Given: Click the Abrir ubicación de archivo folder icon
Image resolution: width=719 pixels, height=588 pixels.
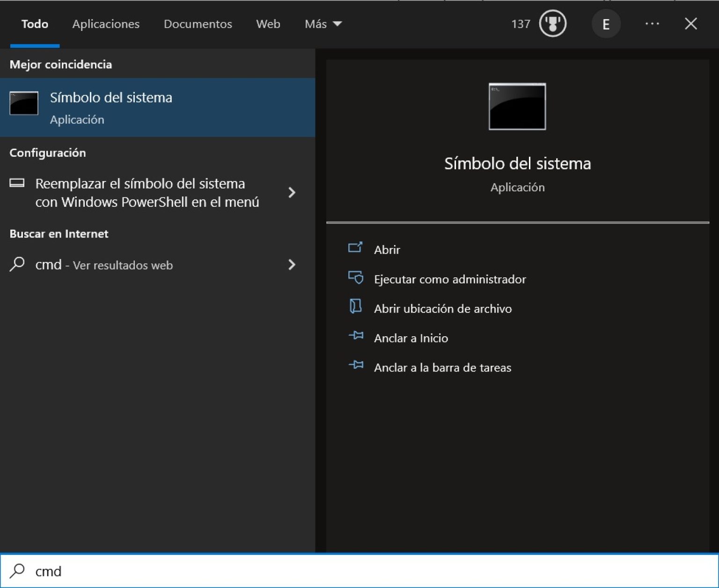Looking at the screenshot, I should click(356, 307).
